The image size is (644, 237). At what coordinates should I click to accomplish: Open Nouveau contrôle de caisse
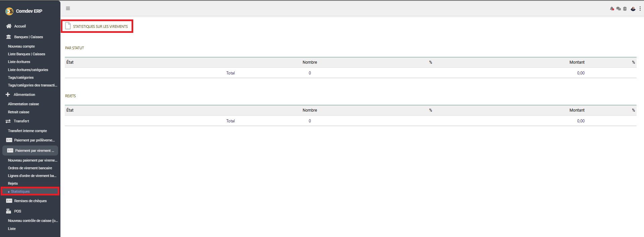coord(33,221)
